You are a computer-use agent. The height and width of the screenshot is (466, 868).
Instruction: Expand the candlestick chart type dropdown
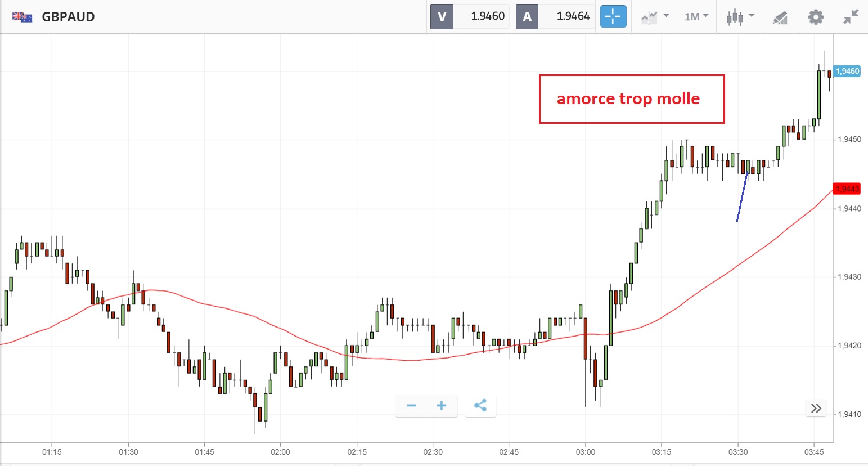(x=740, y=16)
